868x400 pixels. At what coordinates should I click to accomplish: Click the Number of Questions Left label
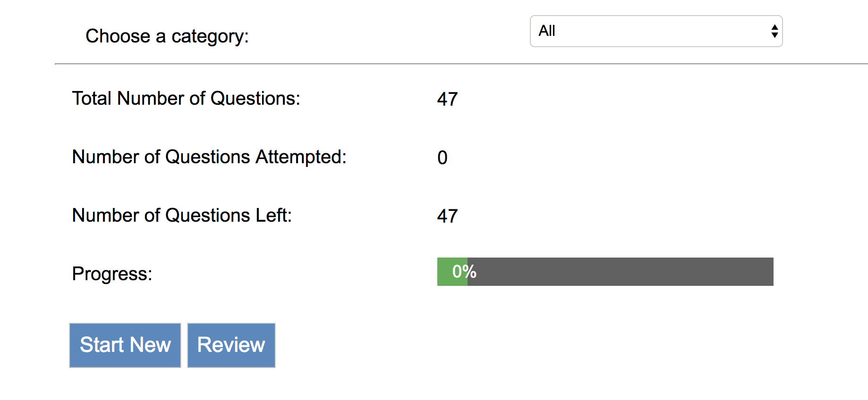[182, 216]
